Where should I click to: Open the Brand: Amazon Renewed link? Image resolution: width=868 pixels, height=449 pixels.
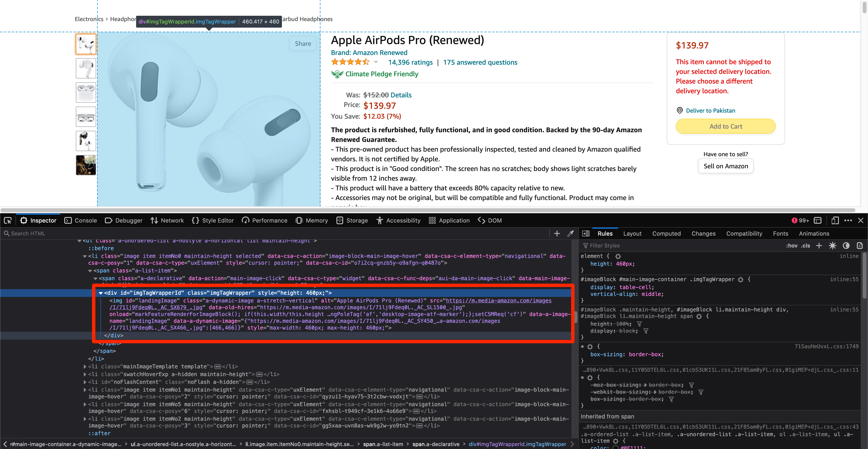(x=369, y=53)
